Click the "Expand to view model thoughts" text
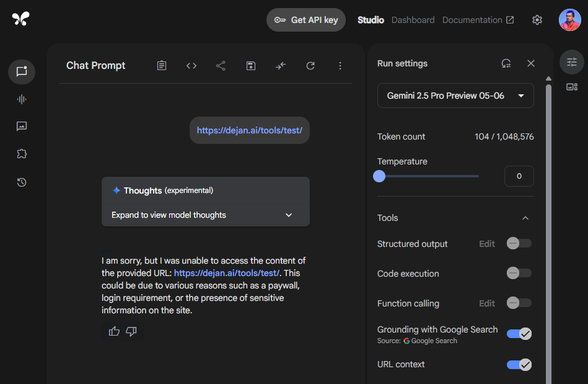This screenshot has width=588, height=384. pyautogui.click(x=169, y=215)
